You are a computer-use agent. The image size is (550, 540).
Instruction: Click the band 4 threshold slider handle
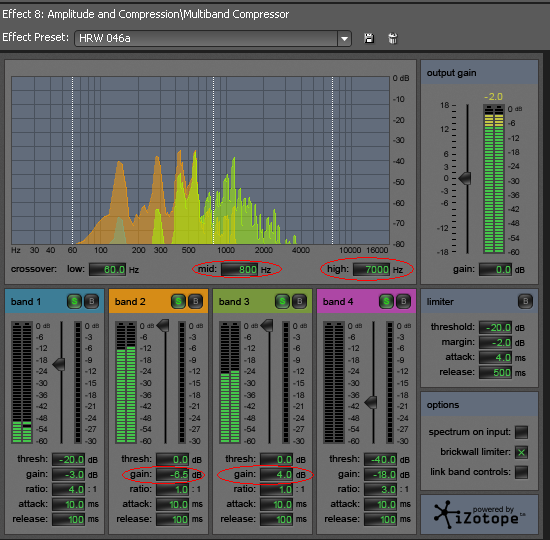pos(371,402)
